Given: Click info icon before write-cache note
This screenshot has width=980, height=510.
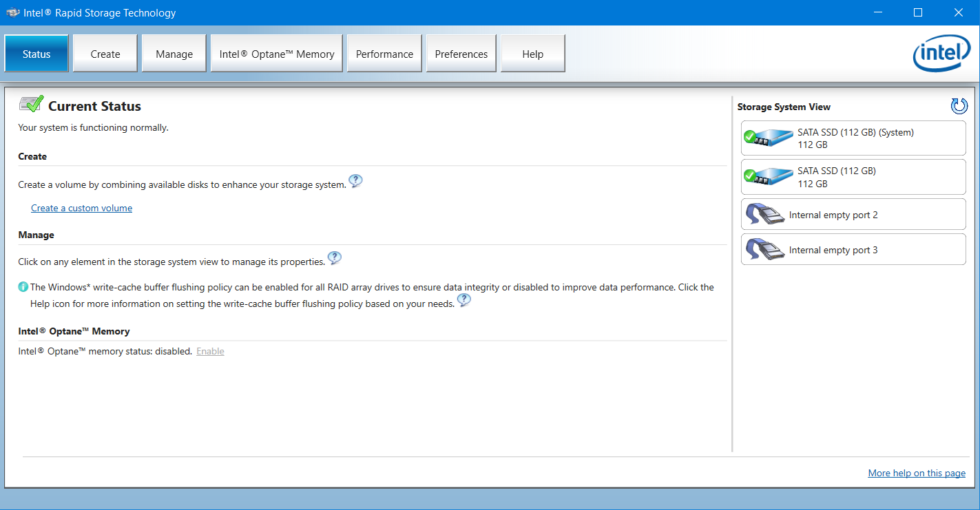Looking at the screenshot, I should coord(23,287).
